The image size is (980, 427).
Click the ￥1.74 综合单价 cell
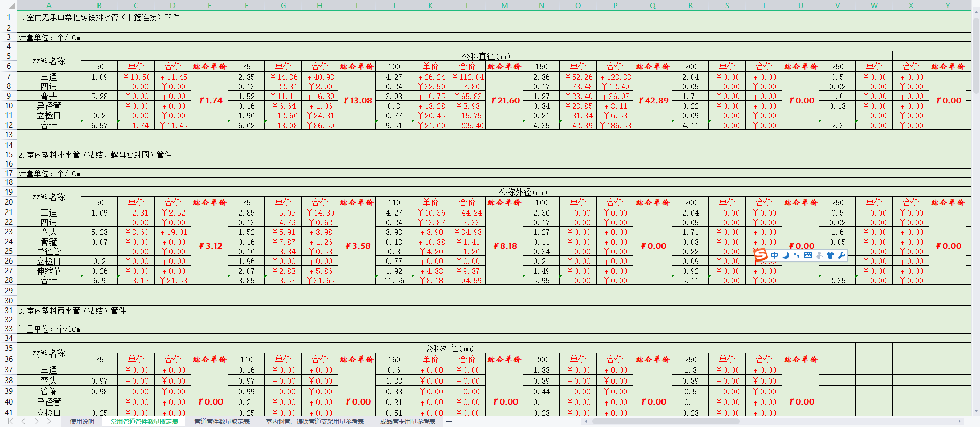210,100
